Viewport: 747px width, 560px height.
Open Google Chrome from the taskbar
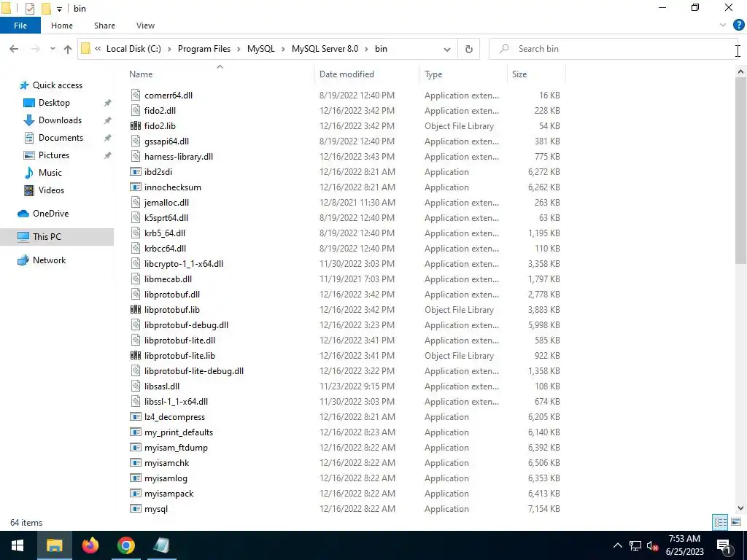[x=125, y=545]
